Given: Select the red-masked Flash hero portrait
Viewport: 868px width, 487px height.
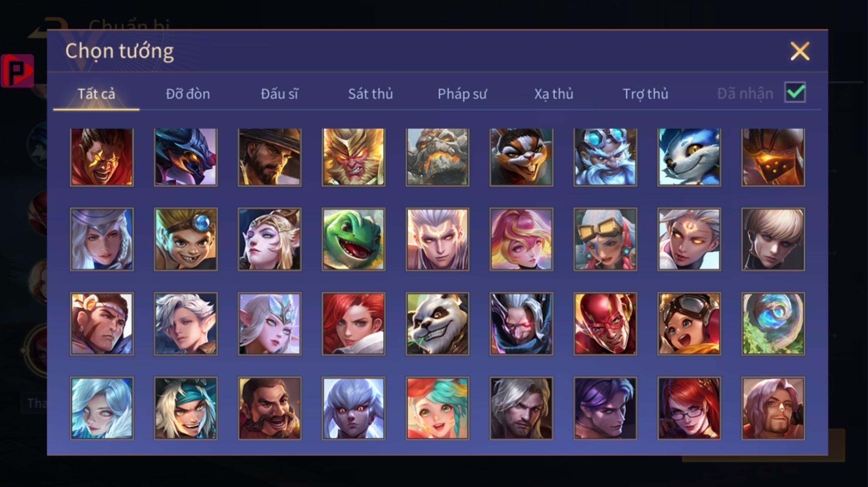Looking at the screenshot, I should pyautogui.click(x=605, y=324).
